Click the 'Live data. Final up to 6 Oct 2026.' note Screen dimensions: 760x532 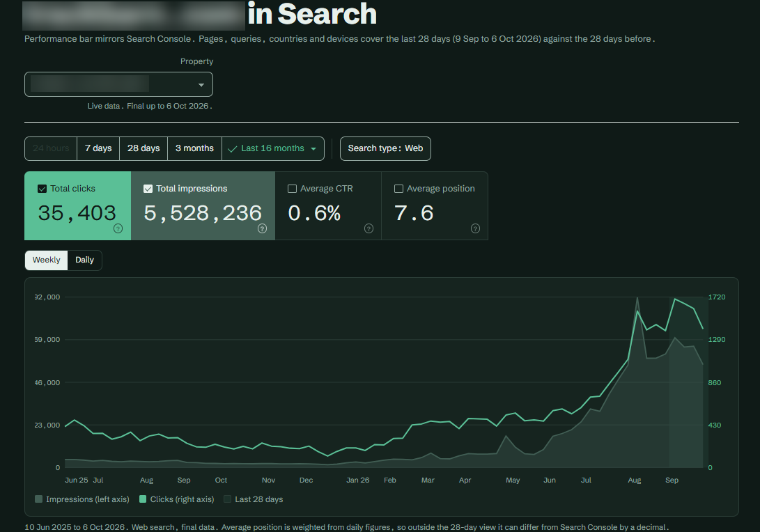150,106
